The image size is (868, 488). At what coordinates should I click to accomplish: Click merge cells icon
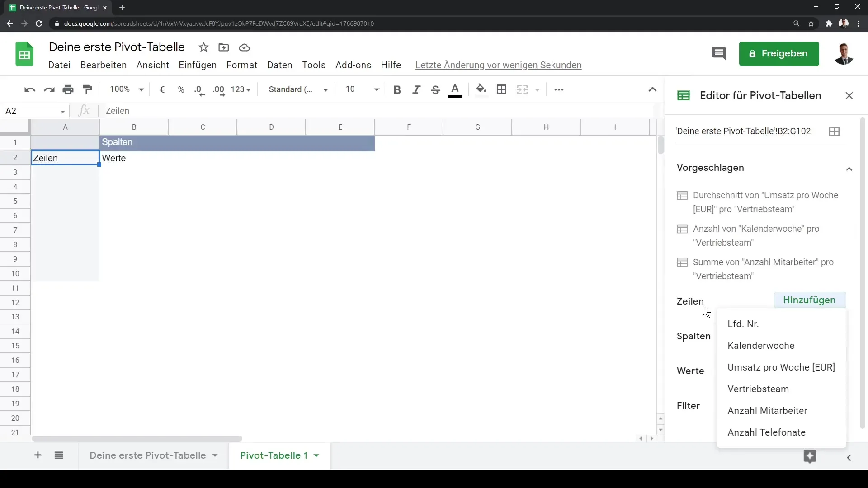523,89
